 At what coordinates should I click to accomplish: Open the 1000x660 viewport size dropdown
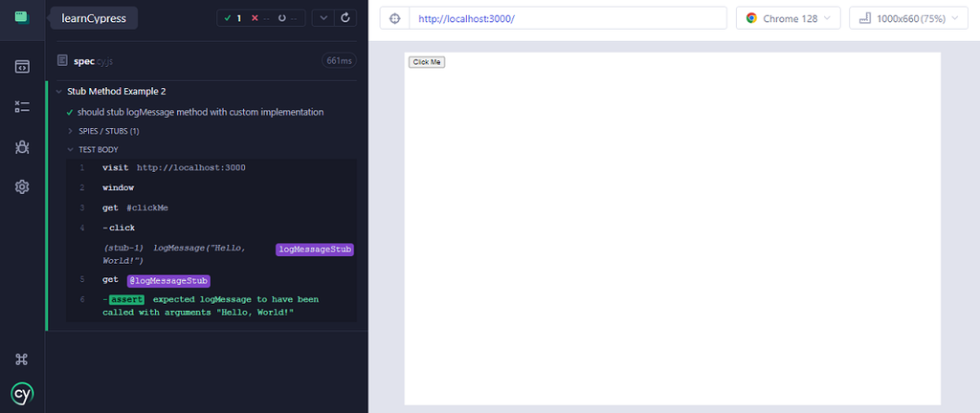(x=909, y=18)
